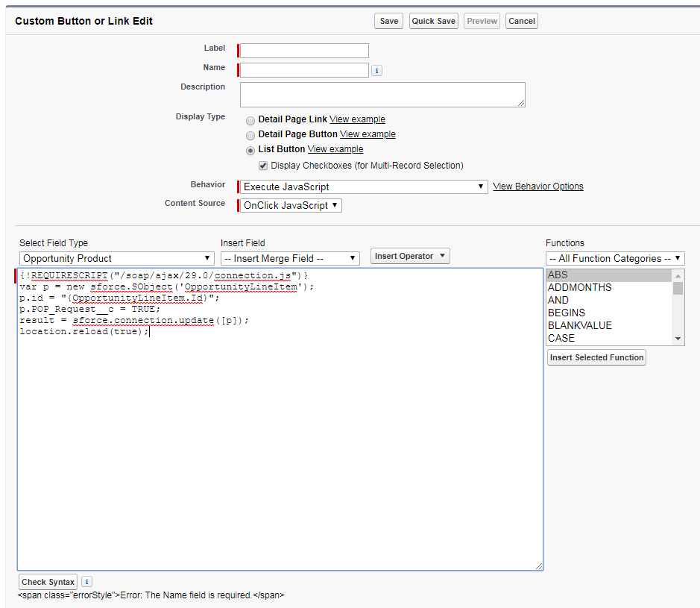Toggle the Display Checkboxes option
Viewport: 700px width, 608px height.
[x=263, y=166]
